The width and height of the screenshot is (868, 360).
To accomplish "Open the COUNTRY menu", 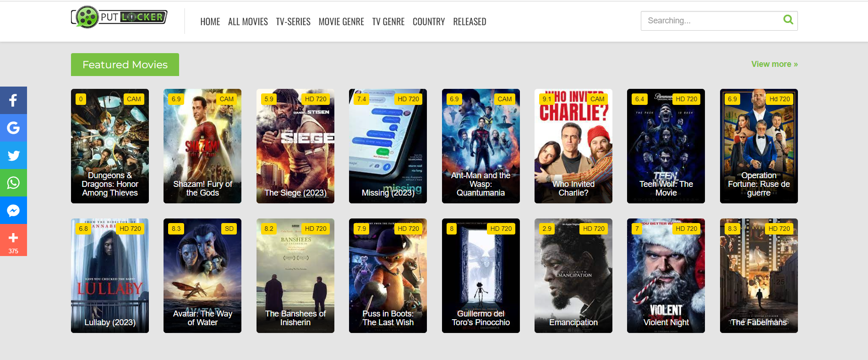I will tap(429, 22).
